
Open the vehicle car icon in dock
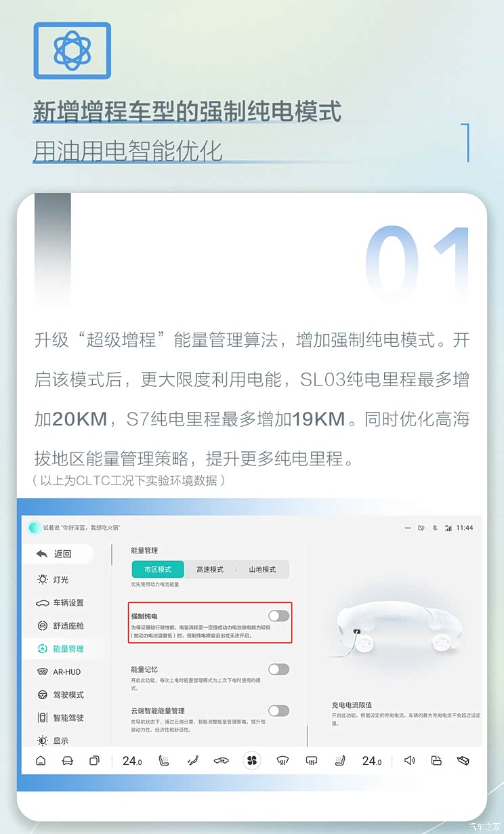67,761
